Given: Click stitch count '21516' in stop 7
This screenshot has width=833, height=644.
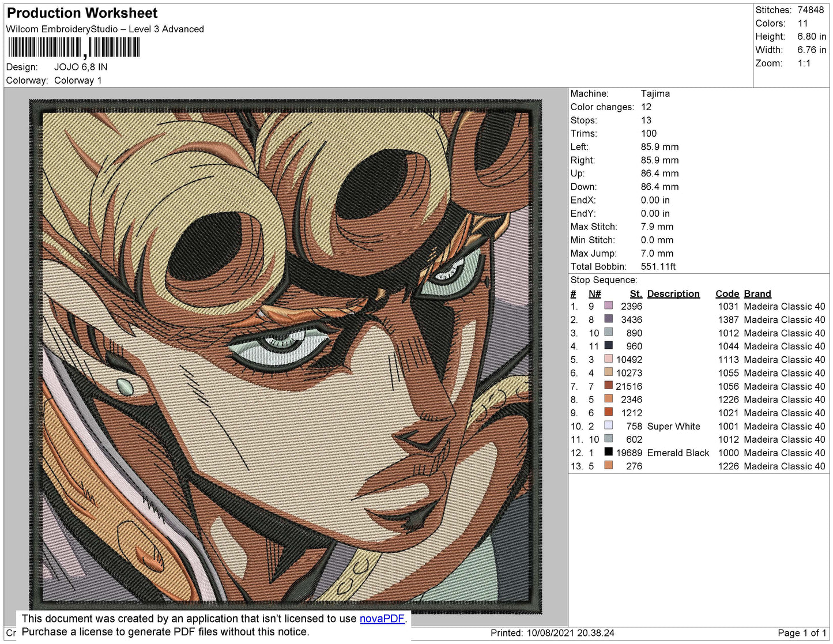Looking at the screenshot, I should (629, 386).
